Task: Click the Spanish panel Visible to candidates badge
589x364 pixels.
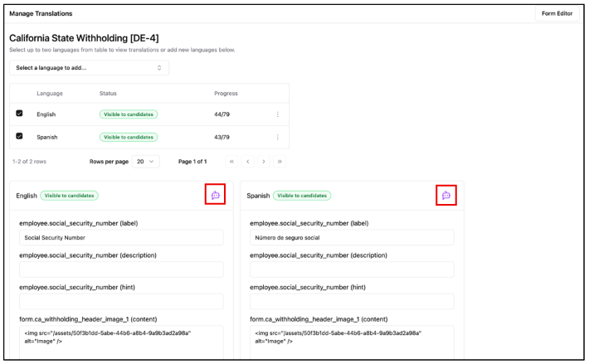Action: [x=302, y=196]
